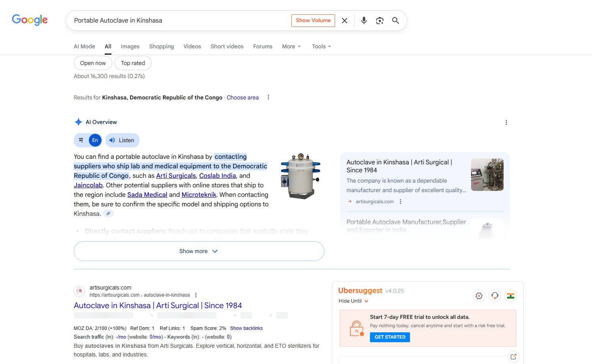The image size is (592, 364).
Task: Click the artisurgicals.com result favicon
Action: click(x=79, y=291)
